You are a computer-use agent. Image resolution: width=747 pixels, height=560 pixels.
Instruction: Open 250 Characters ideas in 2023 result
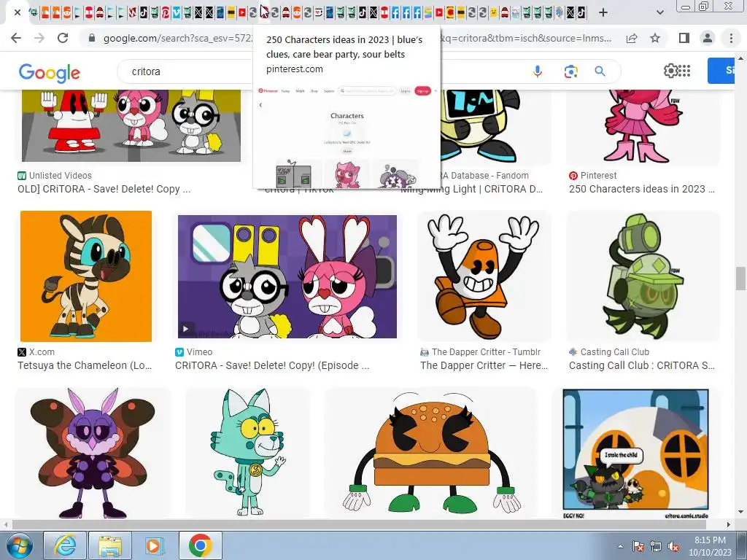tap(642, 189)
